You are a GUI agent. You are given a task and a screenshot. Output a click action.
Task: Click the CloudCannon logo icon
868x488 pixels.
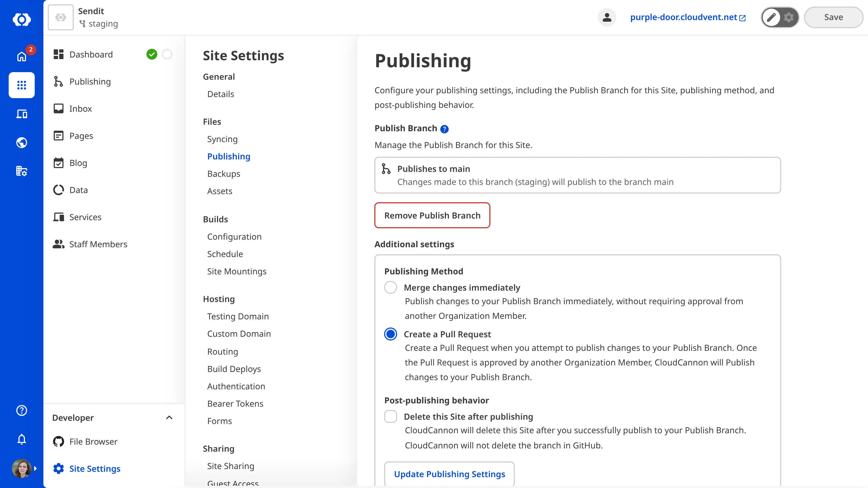pos(22,19)
